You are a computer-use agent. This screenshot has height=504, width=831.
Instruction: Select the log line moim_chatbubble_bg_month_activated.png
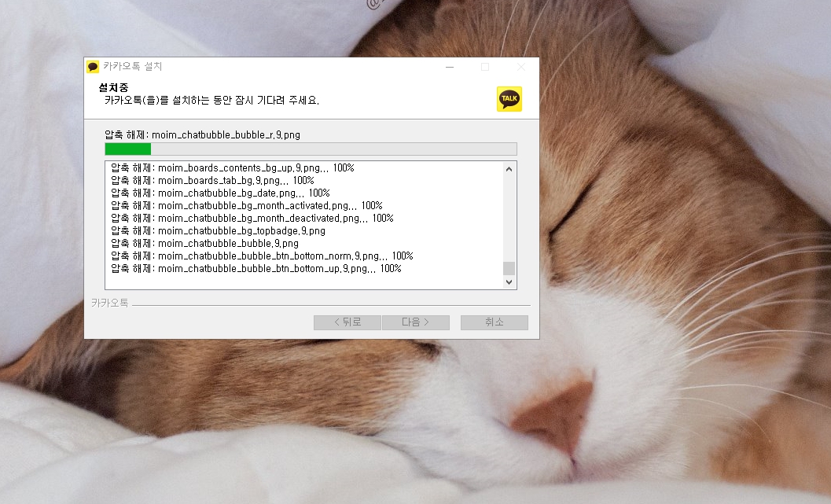[246, 206]
